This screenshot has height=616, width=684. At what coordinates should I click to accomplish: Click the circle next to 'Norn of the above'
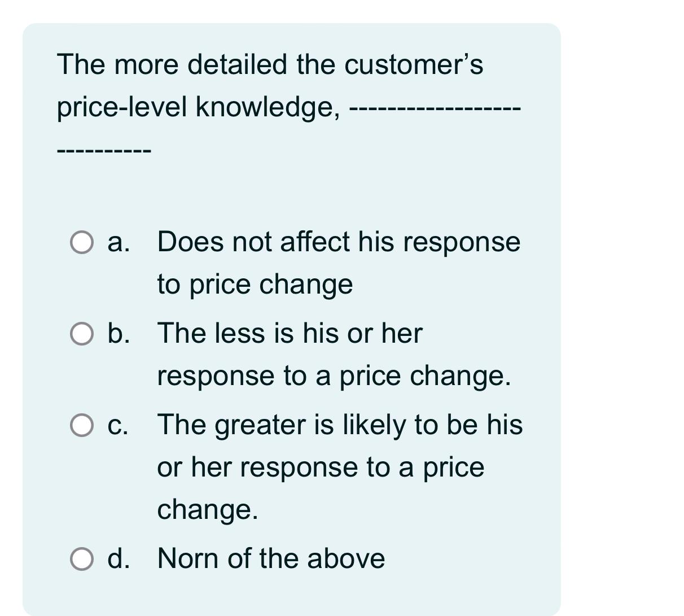[82, 559]
